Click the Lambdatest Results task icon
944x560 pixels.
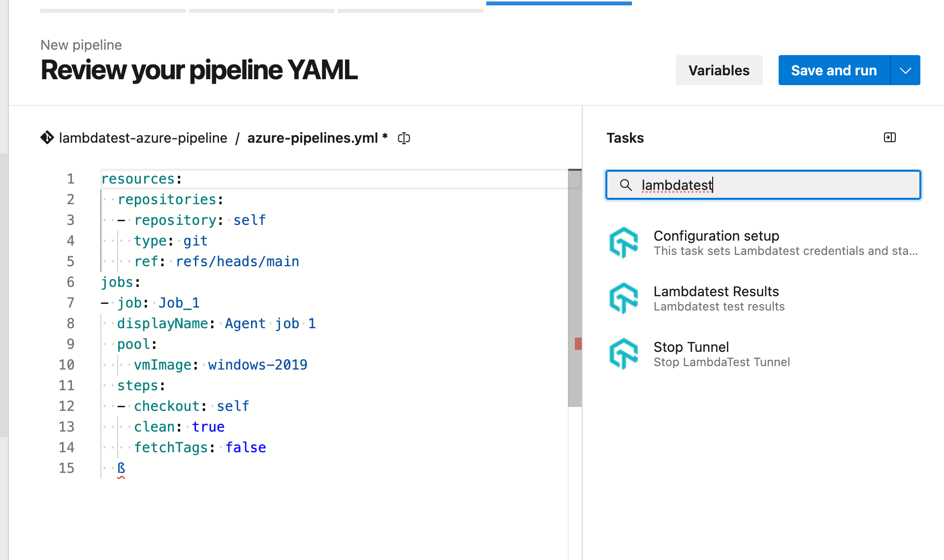(624, 298)
